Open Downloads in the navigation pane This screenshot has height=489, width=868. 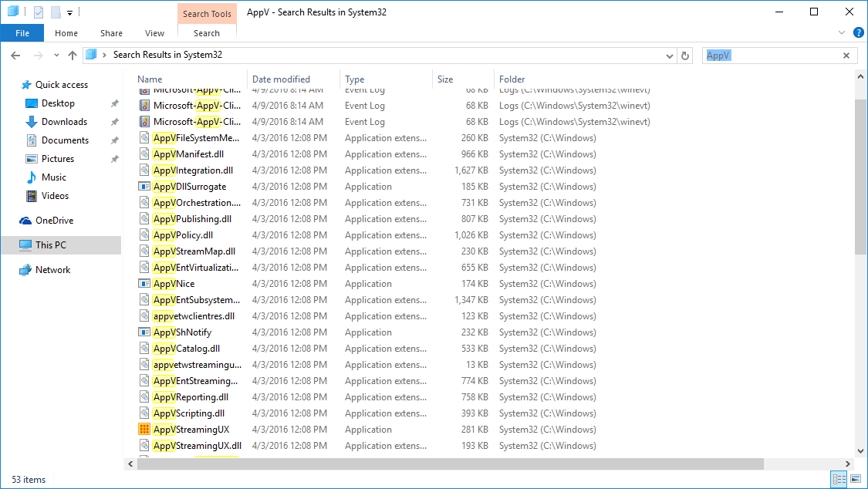(64, 122)
